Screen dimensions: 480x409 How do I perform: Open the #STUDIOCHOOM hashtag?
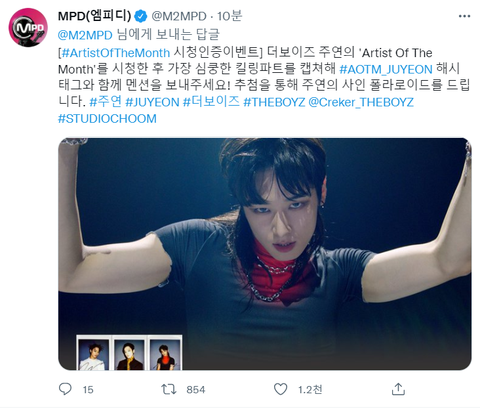point(107,119)
